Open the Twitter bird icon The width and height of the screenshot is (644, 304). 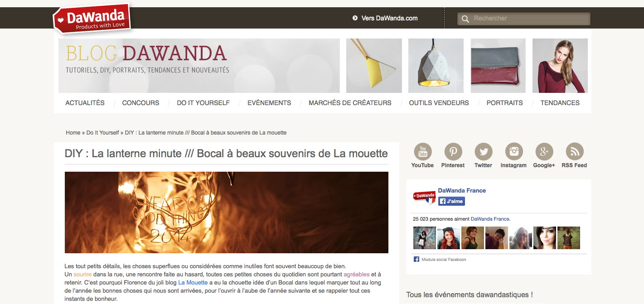484,152
